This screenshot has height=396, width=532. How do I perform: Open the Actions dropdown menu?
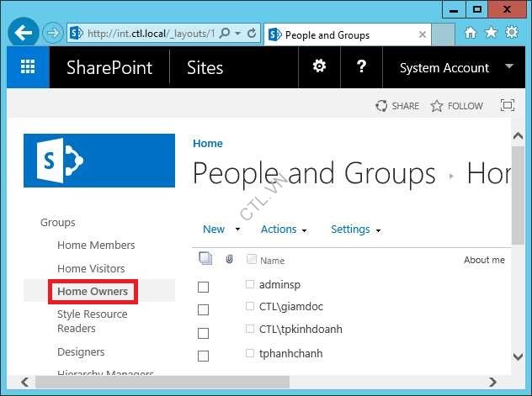point(284,230)
